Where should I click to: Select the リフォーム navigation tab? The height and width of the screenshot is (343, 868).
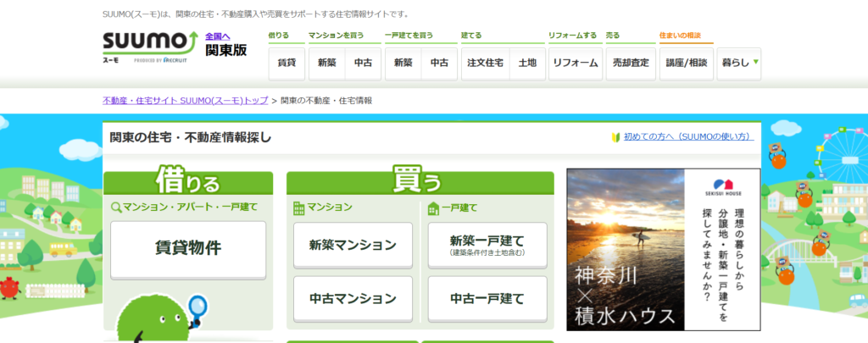[575, 64]
